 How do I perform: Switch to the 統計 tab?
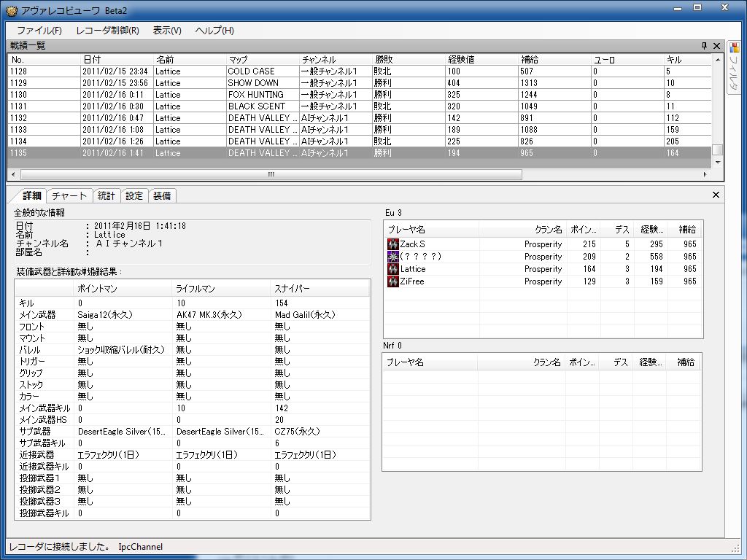click(106, 195)
